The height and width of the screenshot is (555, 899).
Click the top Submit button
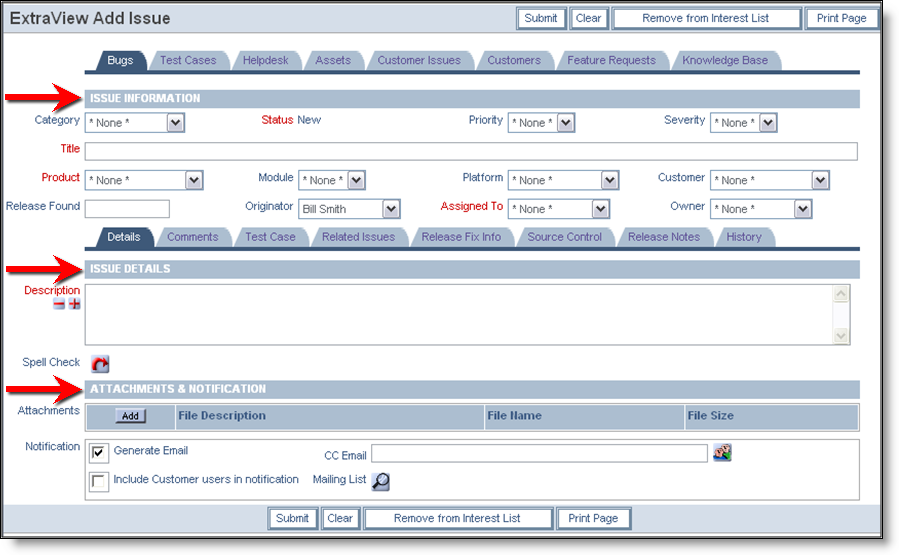point(541,18)
